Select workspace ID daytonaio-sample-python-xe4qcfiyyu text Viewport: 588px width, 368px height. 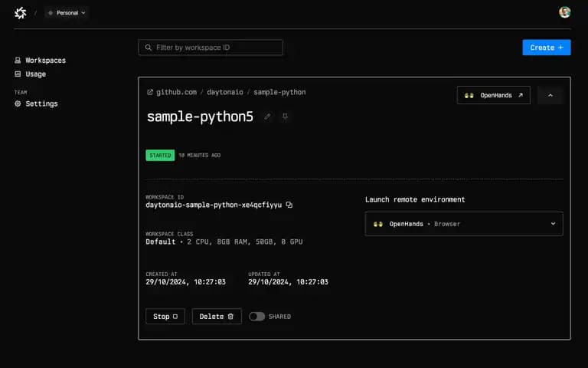point(214,205)
